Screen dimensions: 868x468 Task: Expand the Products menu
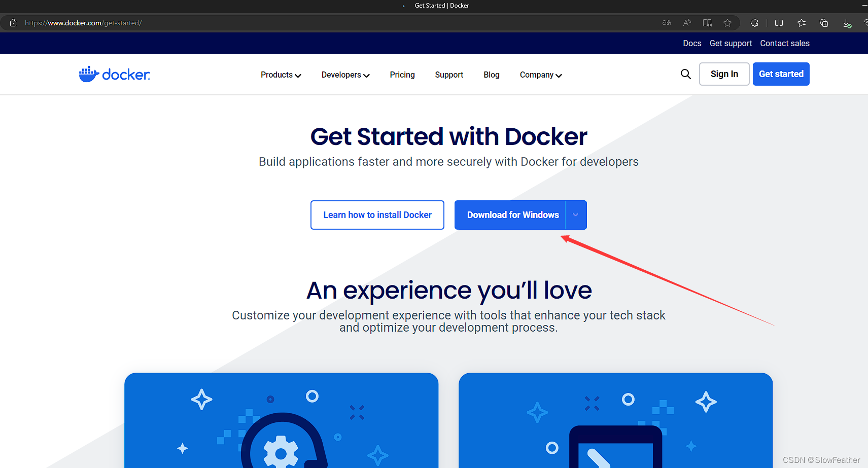click(281, 75)
